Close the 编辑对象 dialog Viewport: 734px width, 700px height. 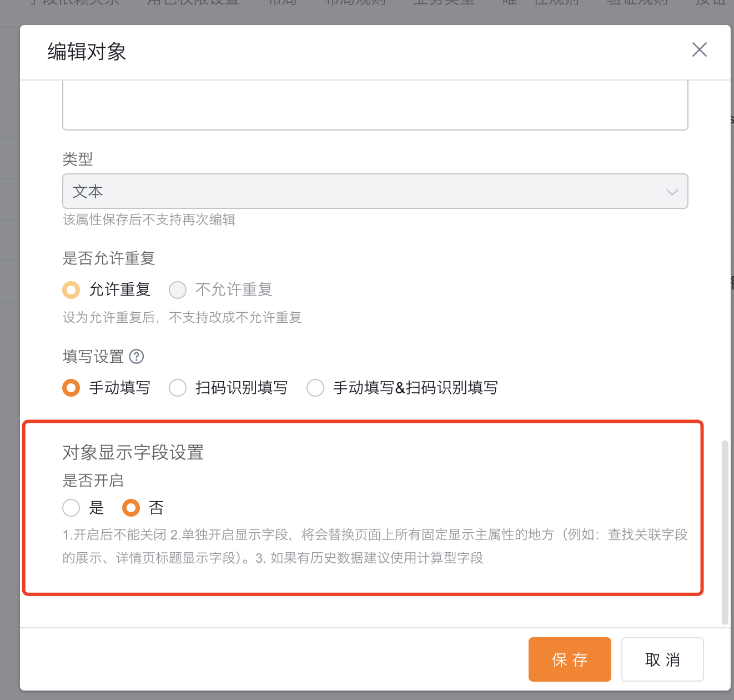[699, 49]
